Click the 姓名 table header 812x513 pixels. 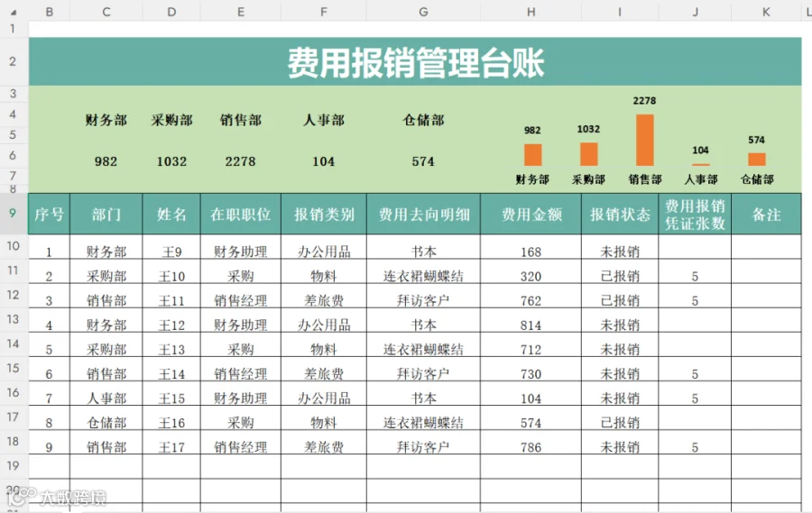(171, 214)
